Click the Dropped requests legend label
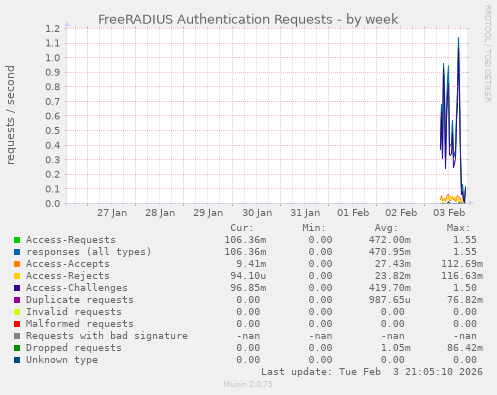Screen dimensions: 497x395 (x=74, y=348)
